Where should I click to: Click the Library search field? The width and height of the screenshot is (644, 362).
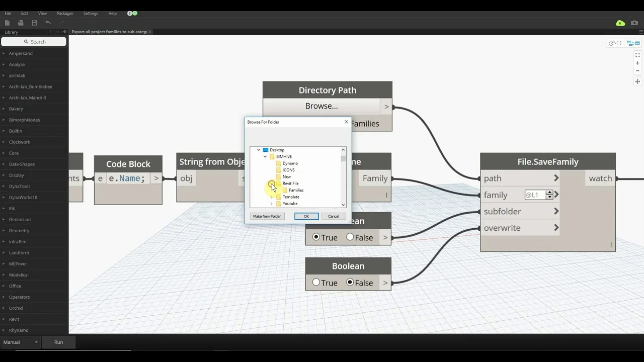pos(34,42)
